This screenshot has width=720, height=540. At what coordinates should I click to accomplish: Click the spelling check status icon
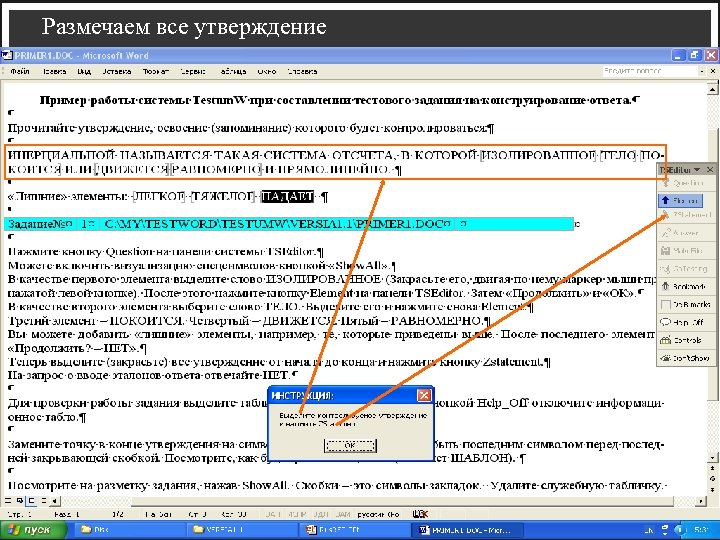[x=420, y=514]
